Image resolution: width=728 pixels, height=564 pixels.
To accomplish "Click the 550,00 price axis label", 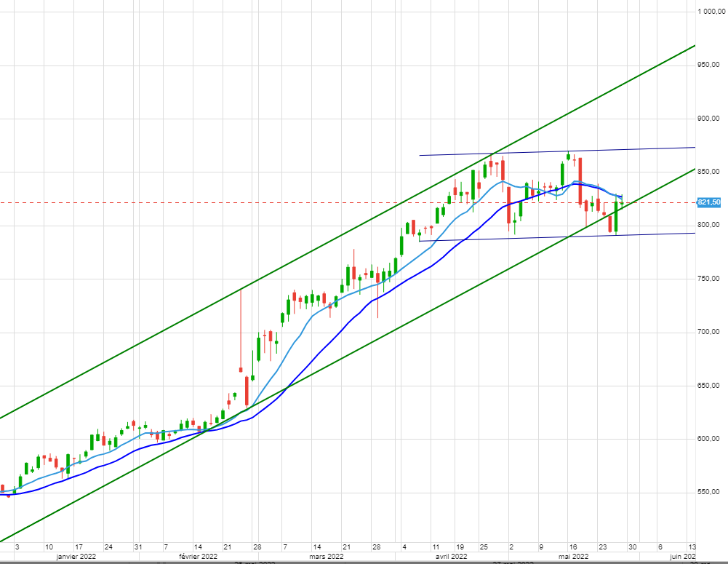I will [x=708, y=493].
